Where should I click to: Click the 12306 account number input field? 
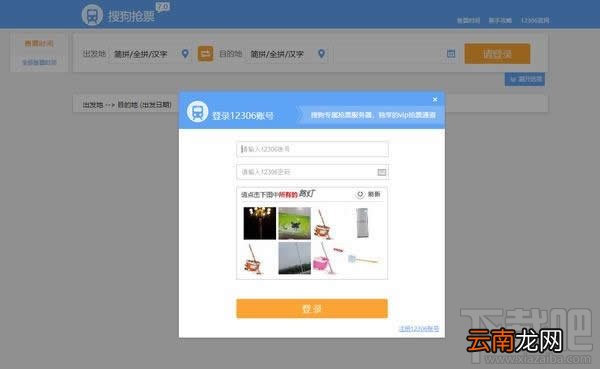point(312,149)
